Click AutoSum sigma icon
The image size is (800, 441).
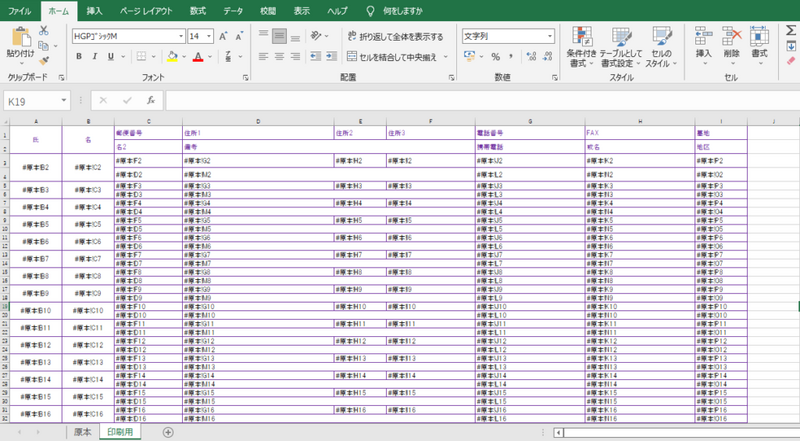(790, 31)
